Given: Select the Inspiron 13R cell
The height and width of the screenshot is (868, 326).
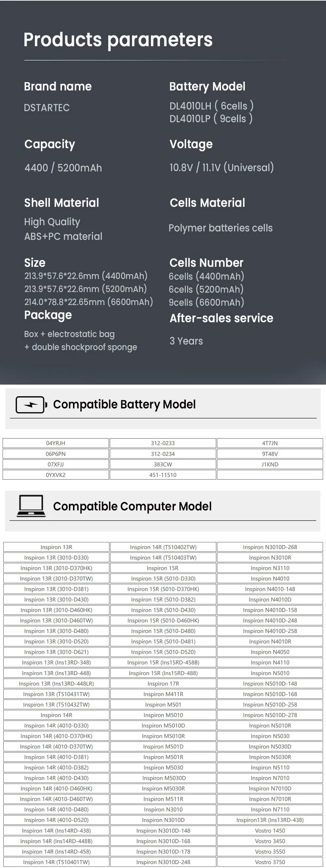Looking at the screenshot, I should [x=56, y=547].
